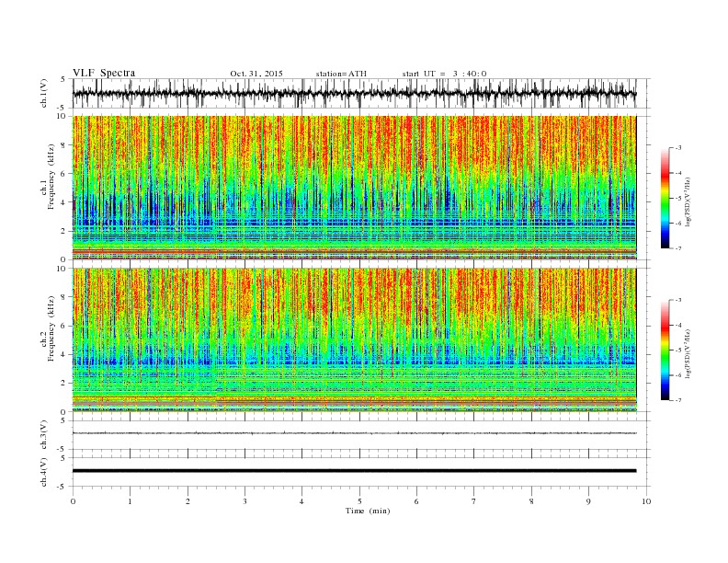Click the "7" time axis tick label
Image resolution: width=728 pixels, height=563 pixels.
[474, 501]
